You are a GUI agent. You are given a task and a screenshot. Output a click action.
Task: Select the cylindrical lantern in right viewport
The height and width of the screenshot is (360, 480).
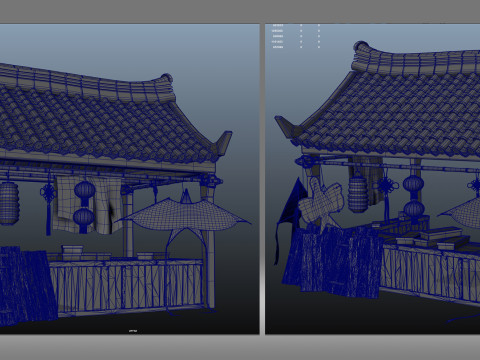[x=358, y=195]
